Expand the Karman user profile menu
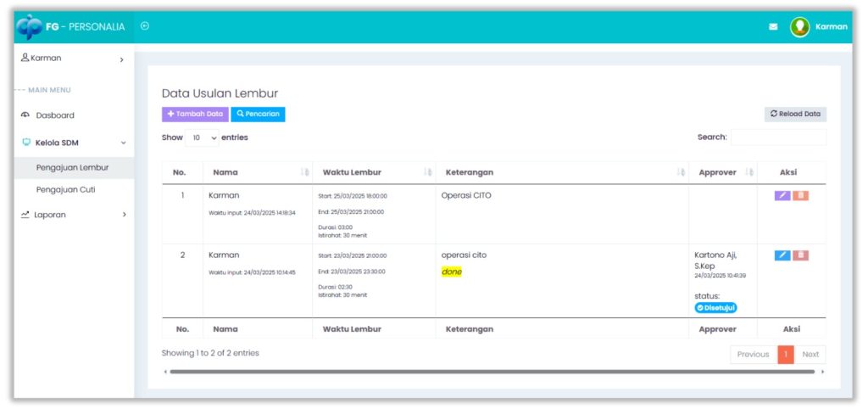The width and height of the screenshot is (868, 409). click(71, 59)
